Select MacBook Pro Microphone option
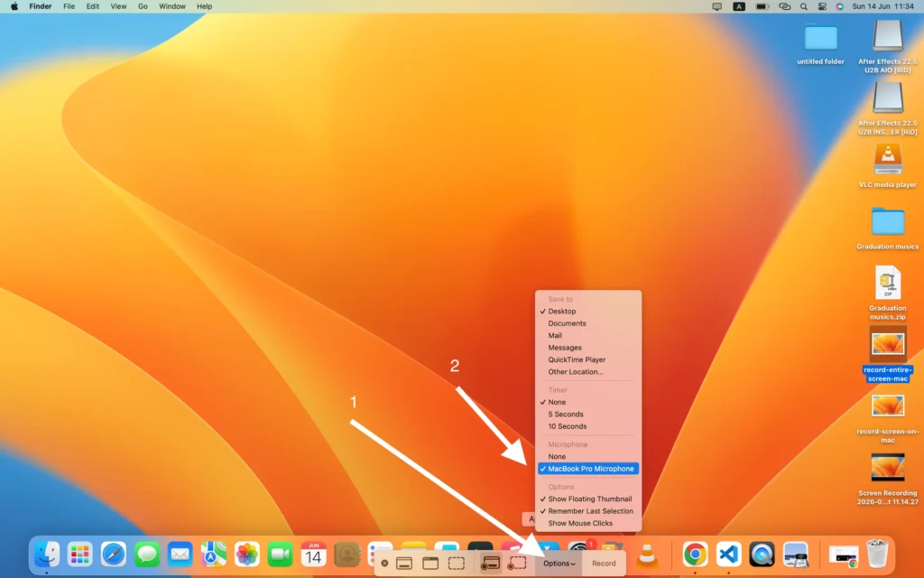 click(x=588, y=469)
